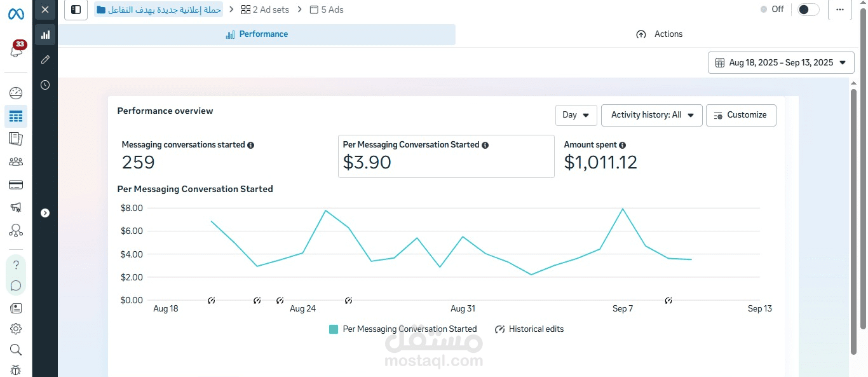Screen dimensions: 868x377
Task: Expand the Activity history: All dropdown
Action: coord(651,115)
